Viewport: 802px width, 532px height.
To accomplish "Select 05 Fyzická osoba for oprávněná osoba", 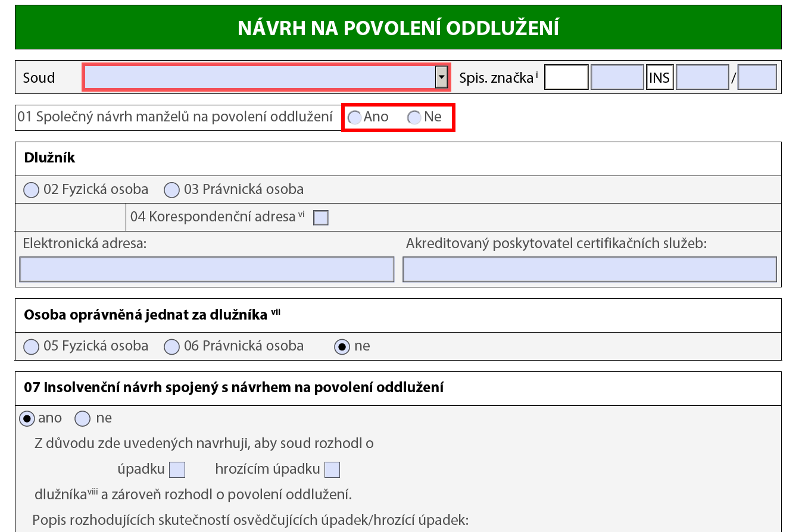I will click(30, 346).
